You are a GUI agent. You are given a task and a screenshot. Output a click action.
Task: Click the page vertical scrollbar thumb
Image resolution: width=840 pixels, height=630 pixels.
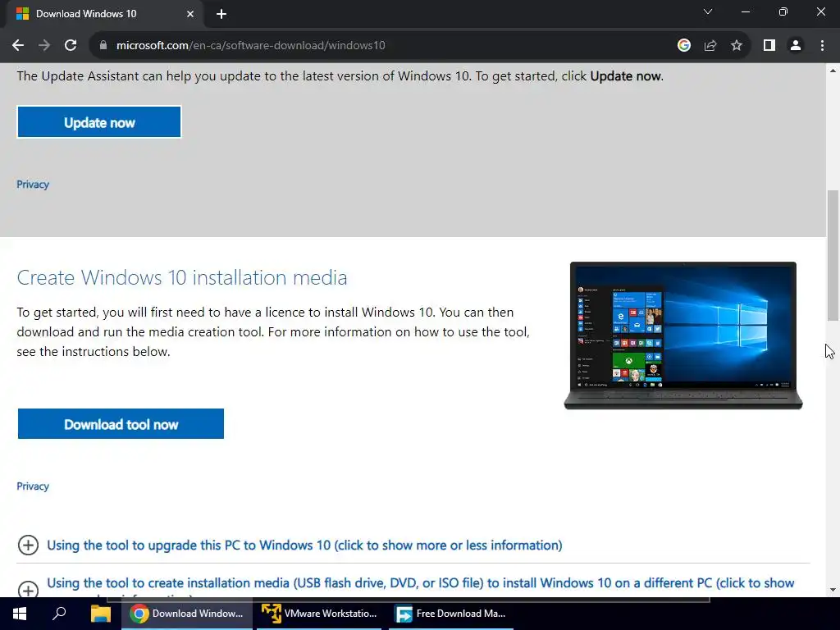pos(833,256)
